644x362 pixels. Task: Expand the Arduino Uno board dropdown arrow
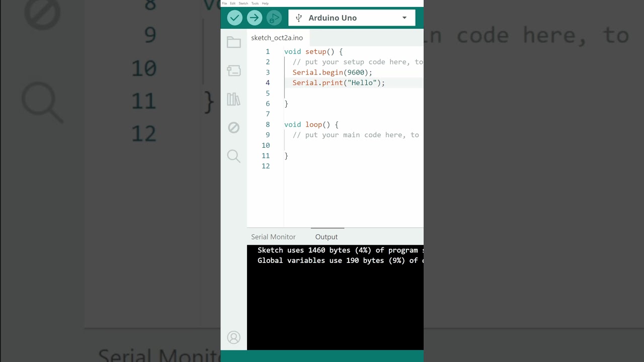(405, 18)
